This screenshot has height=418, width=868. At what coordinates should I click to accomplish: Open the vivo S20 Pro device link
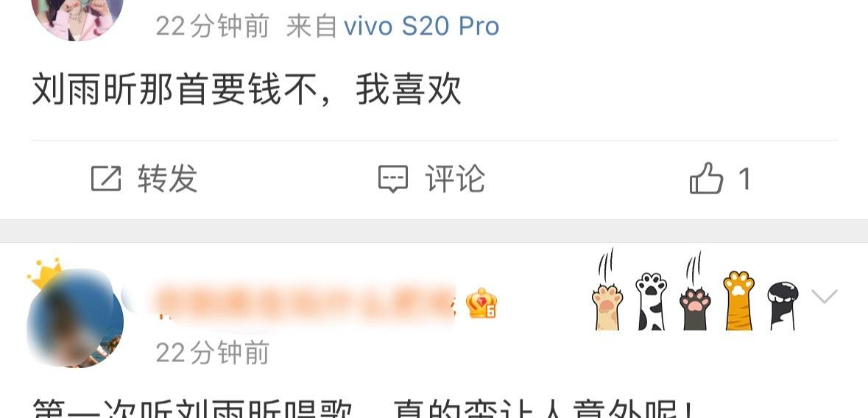(x=421, y=26)
